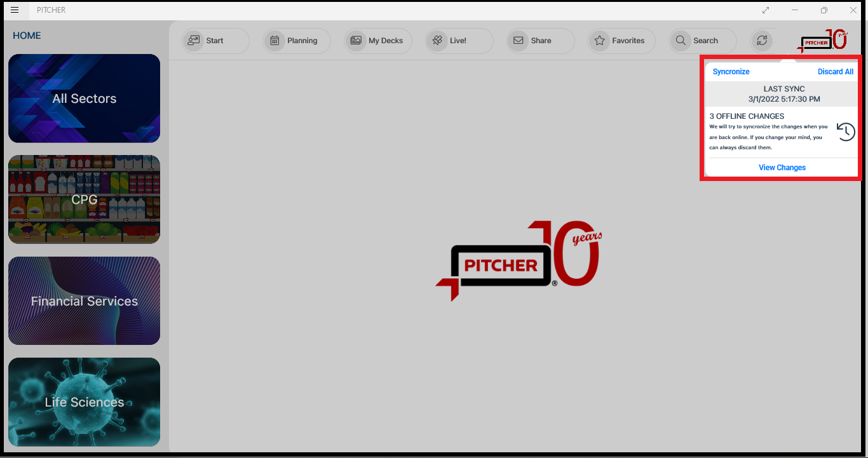Image resolution: width=868 pixels, height=458 pixels.
Task: Open Favorites with the star icon
Action: coord(599,40)
